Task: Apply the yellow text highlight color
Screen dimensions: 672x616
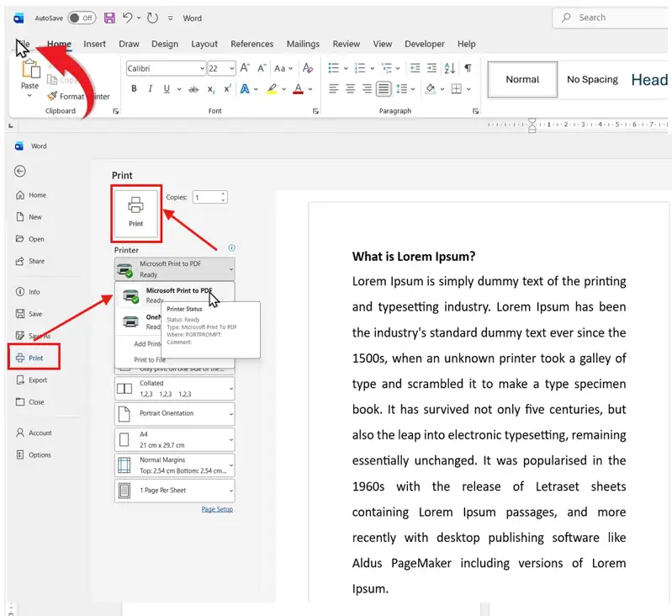Action: coord(272,88)
